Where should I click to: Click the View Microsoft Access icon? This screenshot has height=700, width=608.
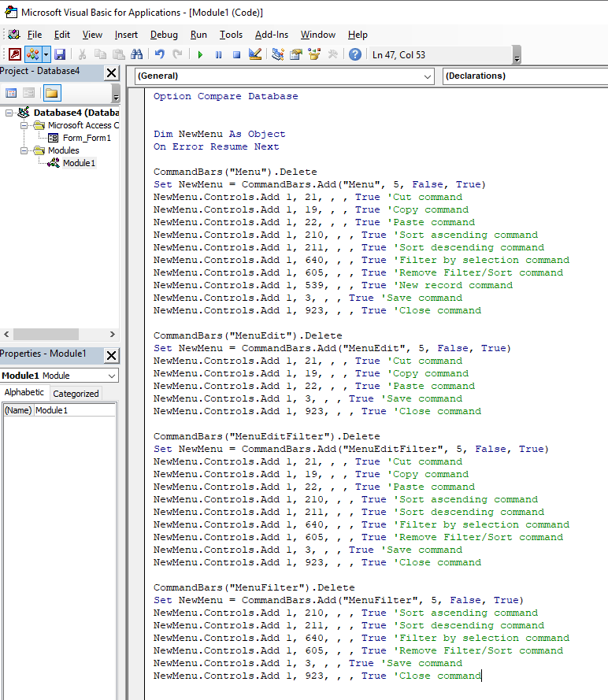[14, 54]
